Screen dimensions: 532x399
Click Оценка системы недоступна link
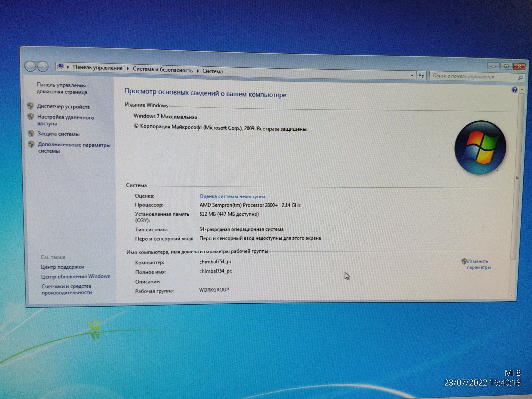coord(232,196)
